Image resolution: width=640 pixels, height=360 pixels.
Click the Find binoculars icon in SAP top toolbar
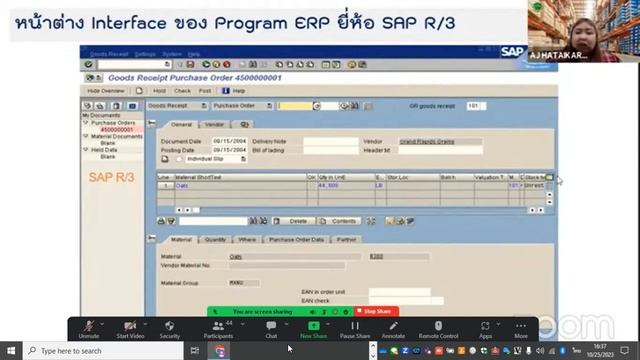(253, 64)
